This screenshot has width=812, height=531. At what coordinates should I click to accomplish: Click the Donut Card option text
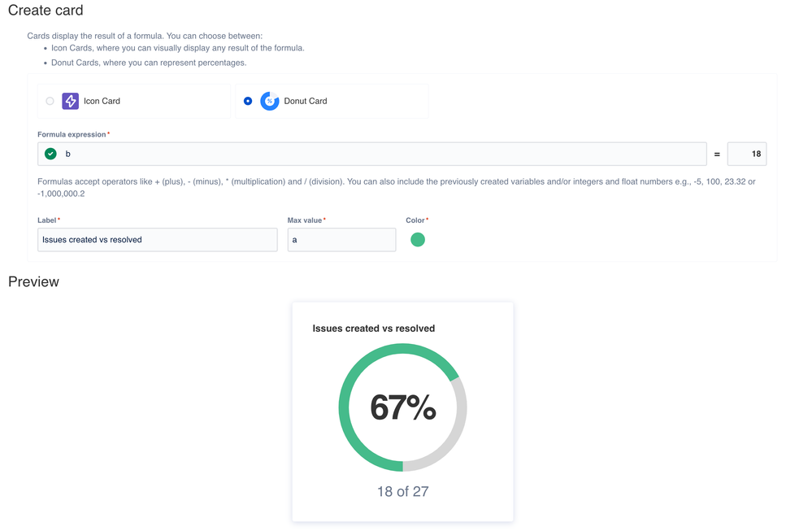coord(306,101)
